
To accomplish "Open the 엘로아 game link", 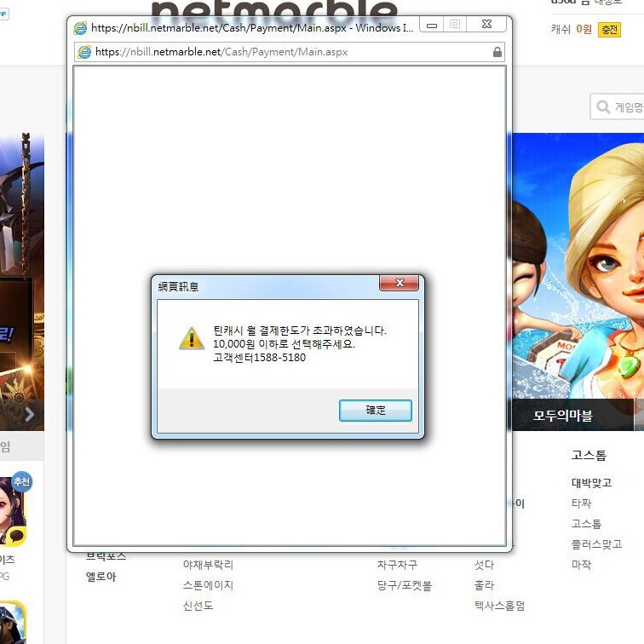I will 101,576.
